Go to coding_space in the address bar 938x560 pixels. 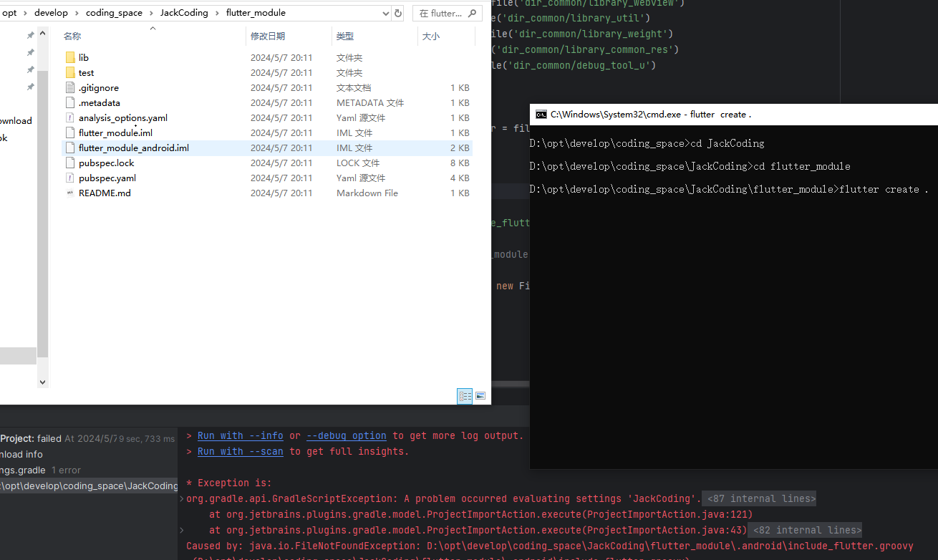point(114,13)
